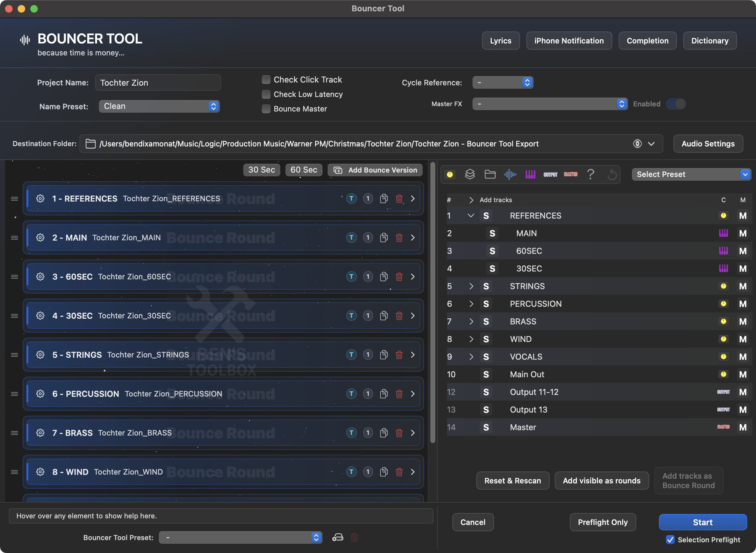Open the Cycle Reference dropdown

point(502,83)
